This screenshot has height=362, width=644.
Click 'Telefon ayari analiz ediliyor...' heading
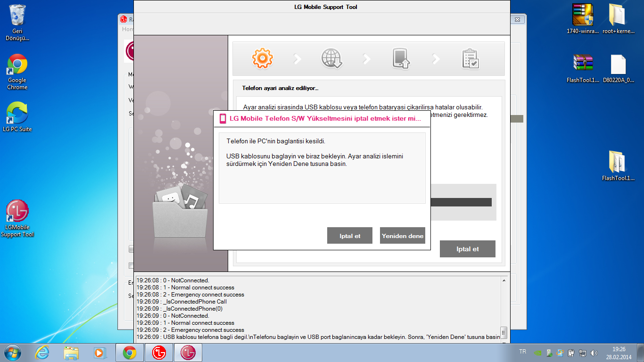click(280, 88)
